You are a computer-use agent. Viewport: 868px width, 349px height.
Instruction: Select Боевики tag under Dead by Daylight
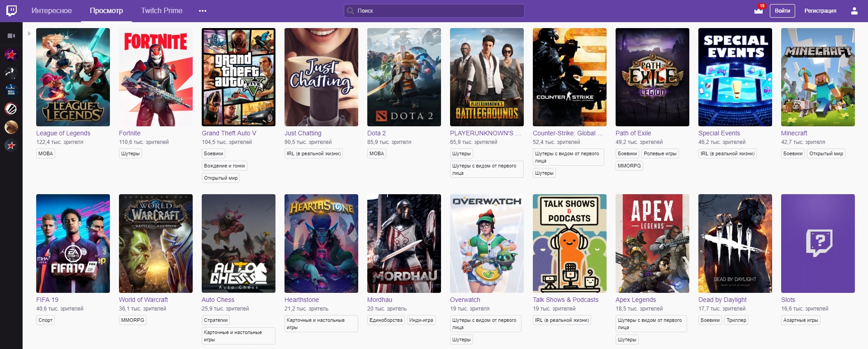710,320
